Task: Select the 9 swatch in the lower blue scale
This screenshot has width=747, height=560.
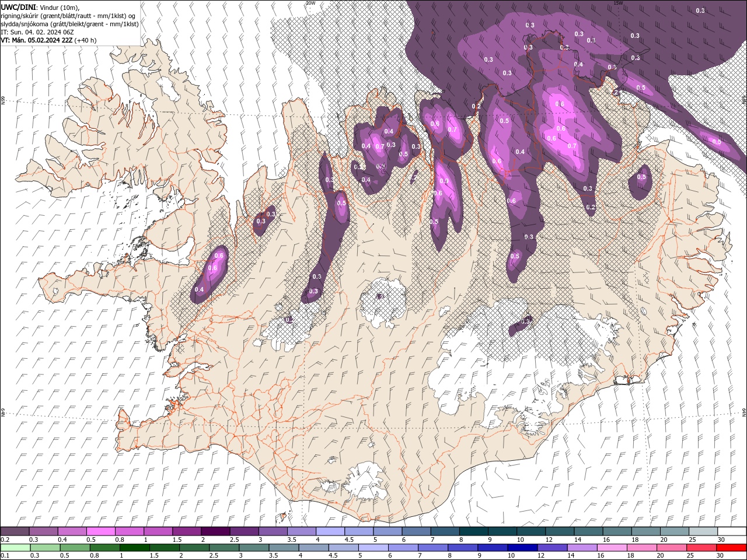Action: point(493,548)
